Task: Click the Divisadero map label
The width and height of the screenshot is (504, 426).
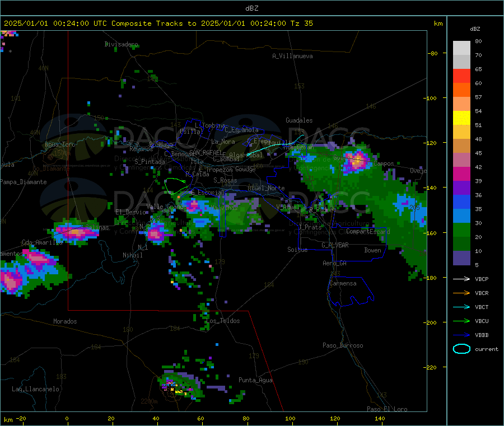Action: pos(121,44)
